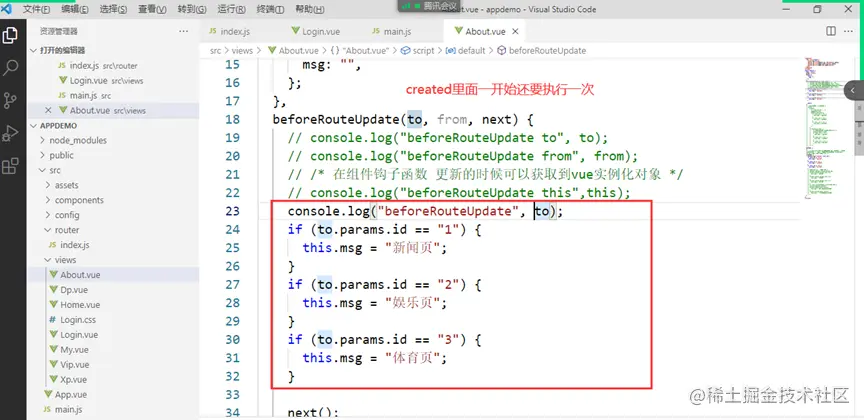
Task: Expand the public folder
Action: (x=61, y=155)
